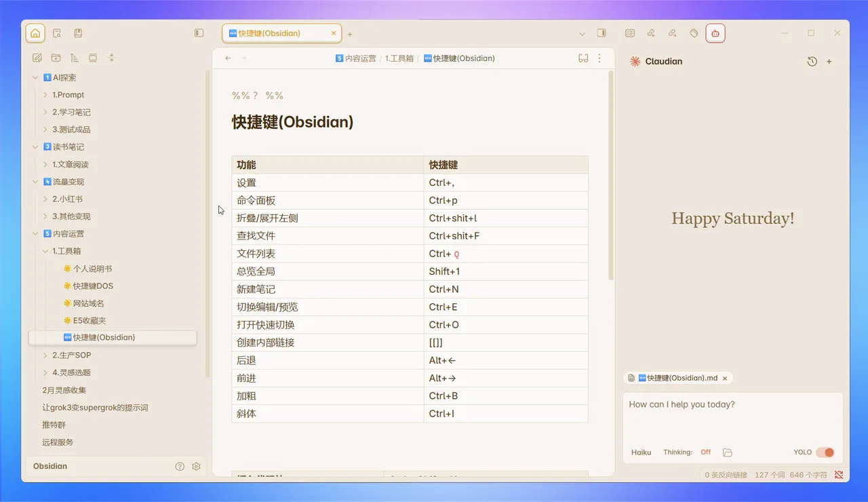Screen dimensions: 868x502
Task: Open the note's more options menu
Action: click(599, 58)
